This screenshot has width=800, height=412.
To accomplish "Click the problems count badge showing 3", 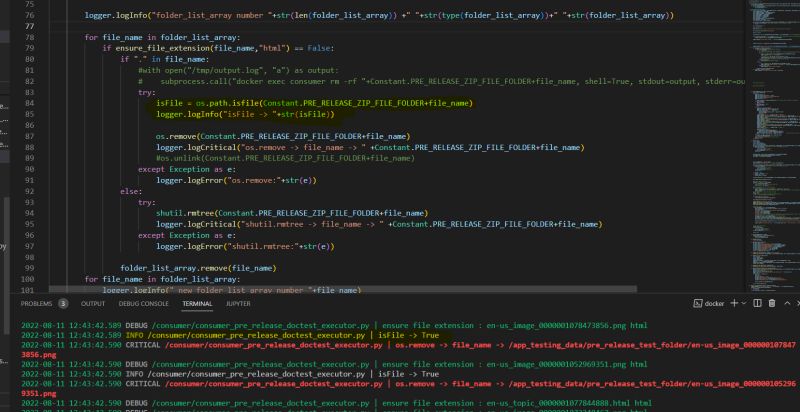I will tap(63, 303).
